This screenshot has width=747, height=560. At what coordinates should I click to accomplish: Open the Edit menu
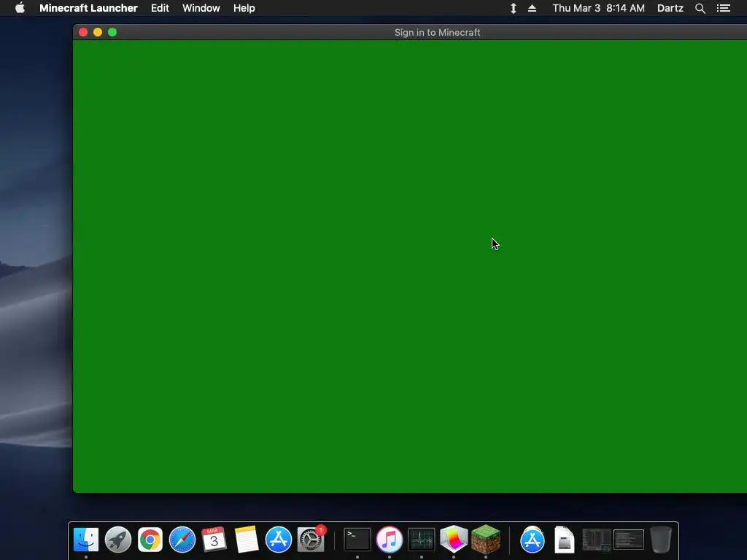pos(160,8)
